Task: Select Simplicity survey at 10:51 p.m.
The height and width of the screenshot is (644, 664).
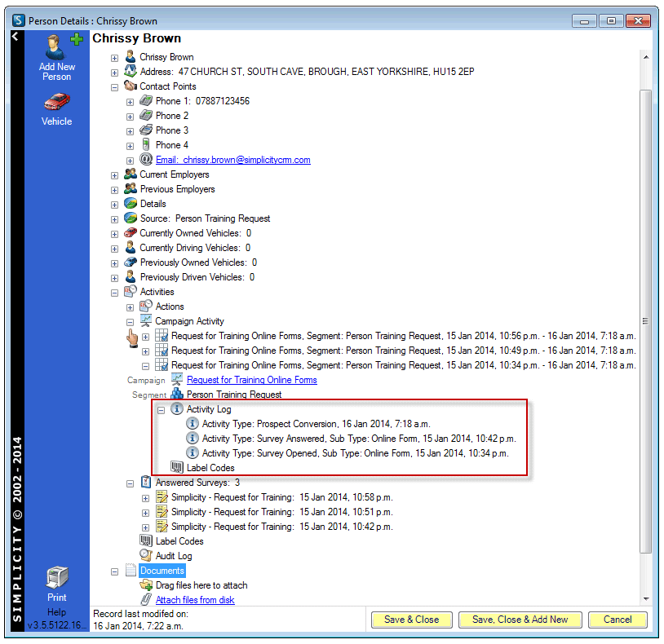Action: click(282, 512)
